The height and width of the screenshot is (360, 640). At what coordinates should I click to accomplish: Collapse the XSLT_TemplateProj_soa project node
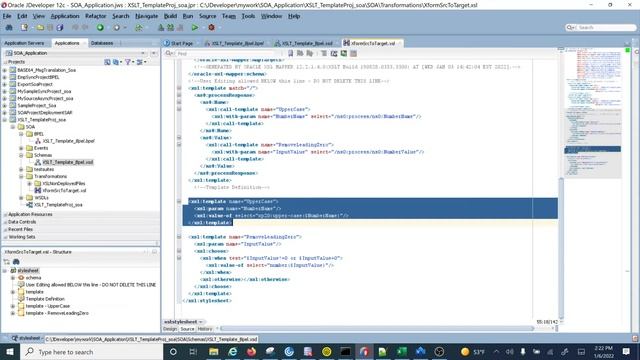click(x=5, y=120)
